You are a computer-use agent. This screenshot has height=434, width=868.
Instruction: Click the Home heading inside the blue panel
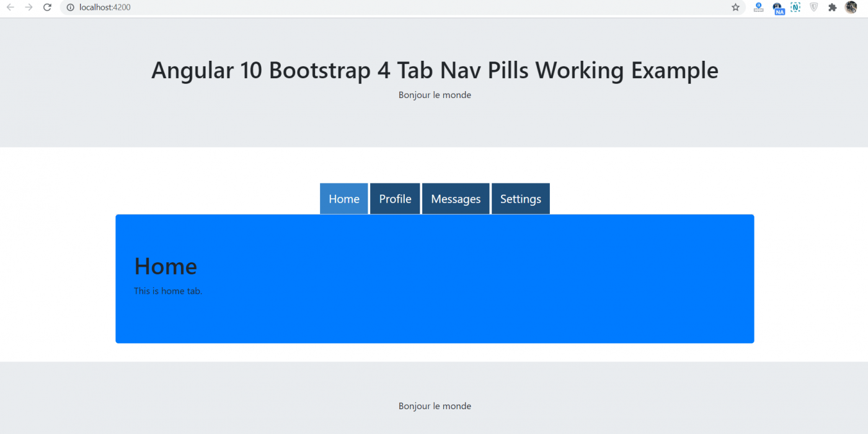pyautogui.click(x=166, y=266)
